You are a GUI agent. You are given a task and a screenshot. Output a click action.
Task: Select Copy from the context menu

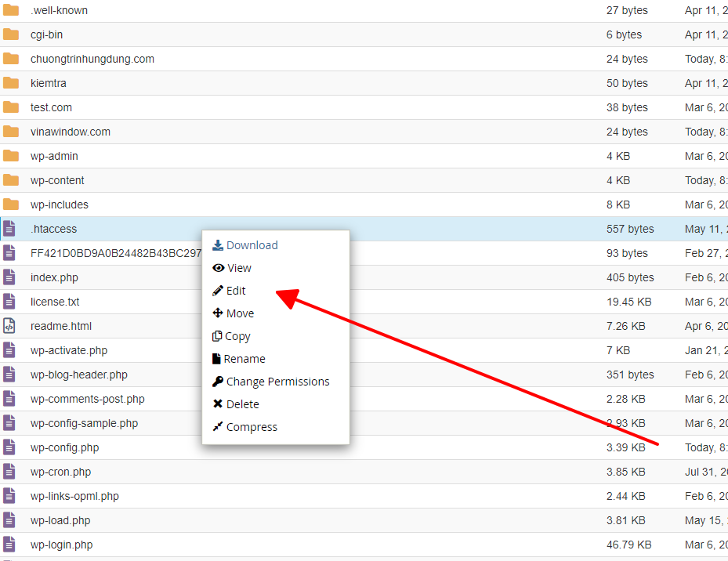(x=231, y=336)
